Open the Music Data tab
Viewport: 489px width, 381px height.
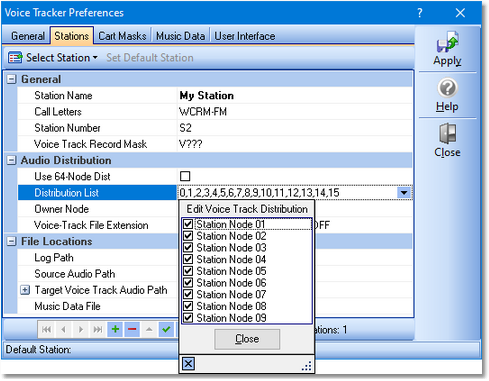(180, 36)
